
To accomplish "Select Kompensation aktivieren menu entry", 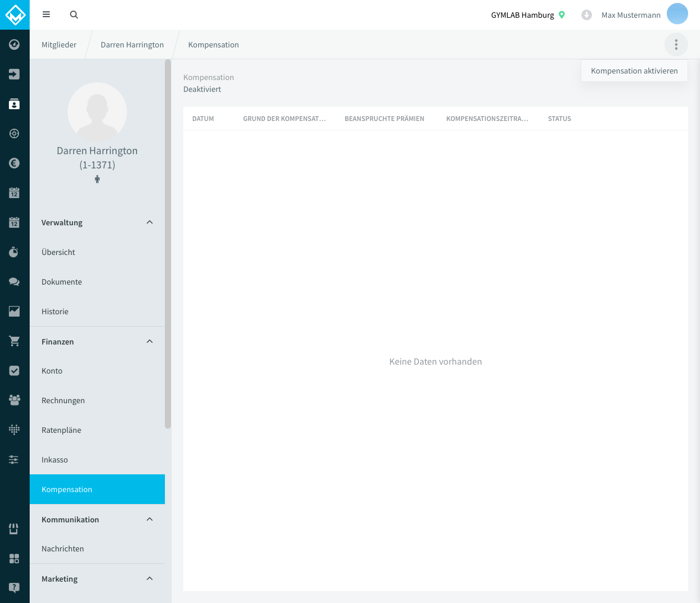I will tap(634, 71).
